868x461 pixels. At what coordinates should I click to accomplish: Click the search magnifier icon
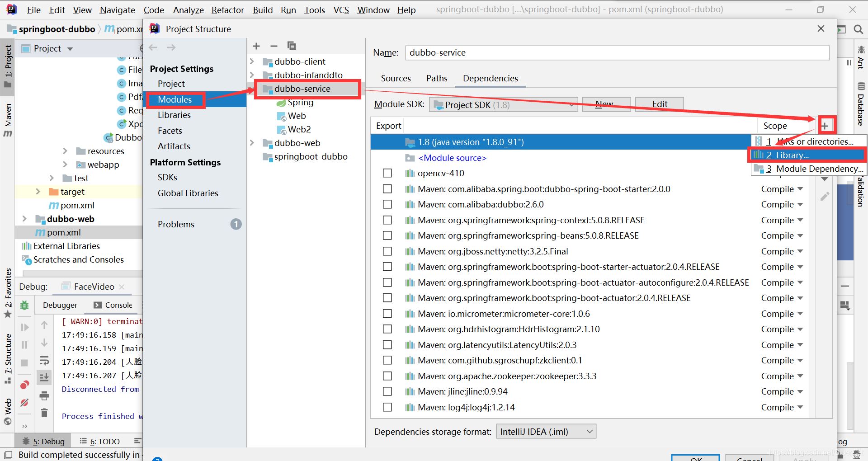(x=858, y=29)
